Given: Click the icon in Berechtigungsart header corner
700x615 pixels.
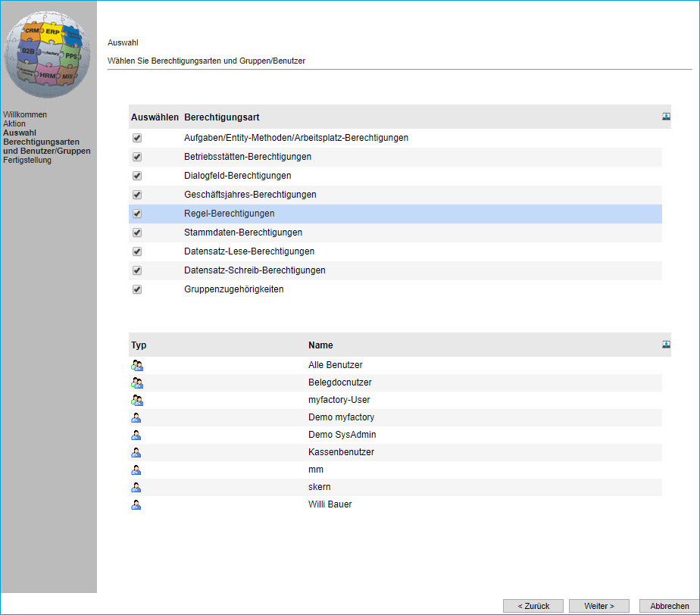Looking at the screenshot, I should click(x=666, y=117).
